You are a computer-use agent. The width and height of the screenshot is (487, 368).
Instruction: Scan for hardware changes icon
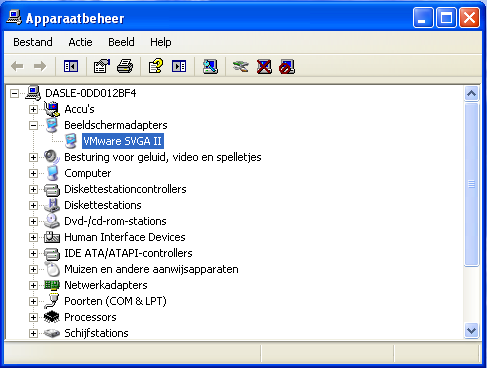pyautogui.click(x=210, y=66)
